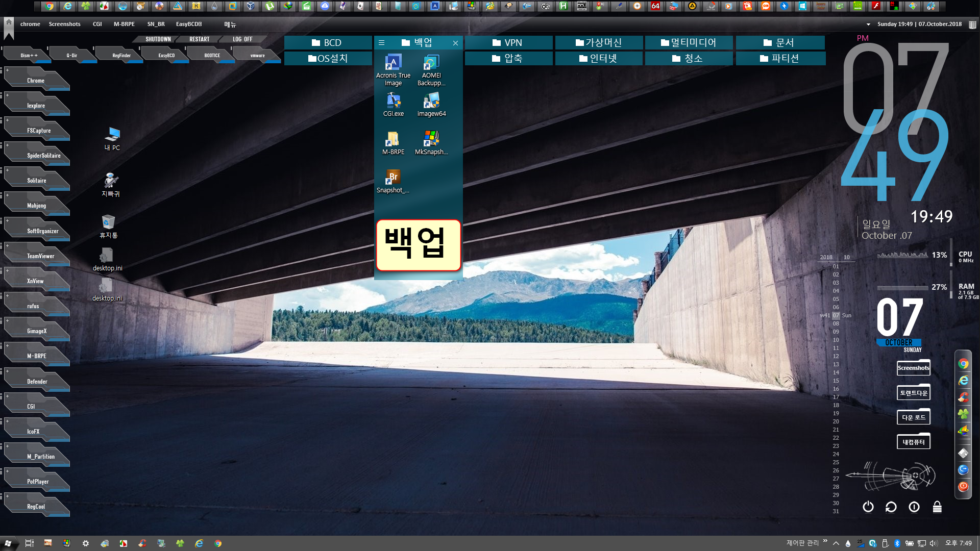Launch CGI.exe in the backup folder
The width and height of the screenshot is (980, 551).
393,105
